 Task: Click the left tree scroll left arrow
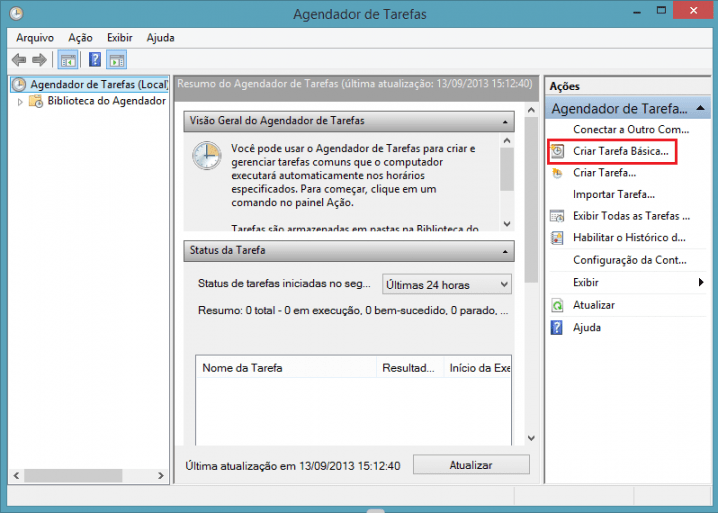pos(16,475)
